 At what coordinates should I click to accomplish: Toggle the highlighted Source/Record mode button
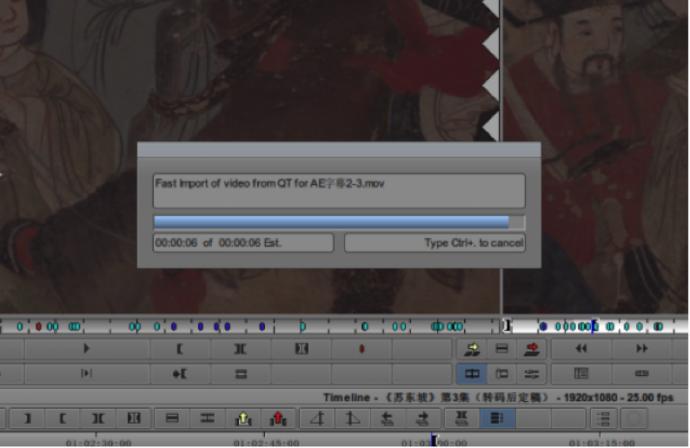pos(472,374)
